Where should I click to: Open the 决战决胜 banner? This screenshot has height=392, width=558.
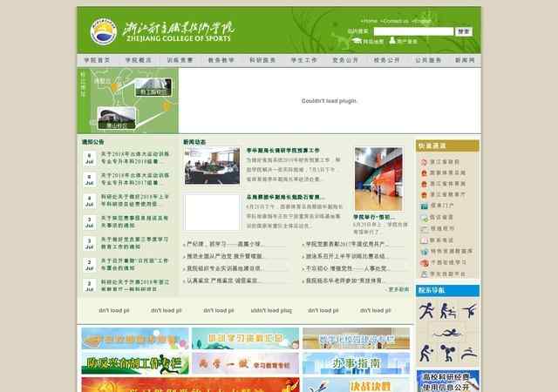[357, 385]
